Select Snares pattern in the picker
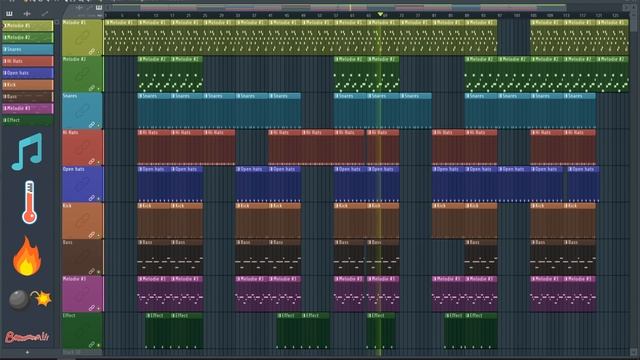The width and height of the screenshot is (640, 360). pos(28,49)
